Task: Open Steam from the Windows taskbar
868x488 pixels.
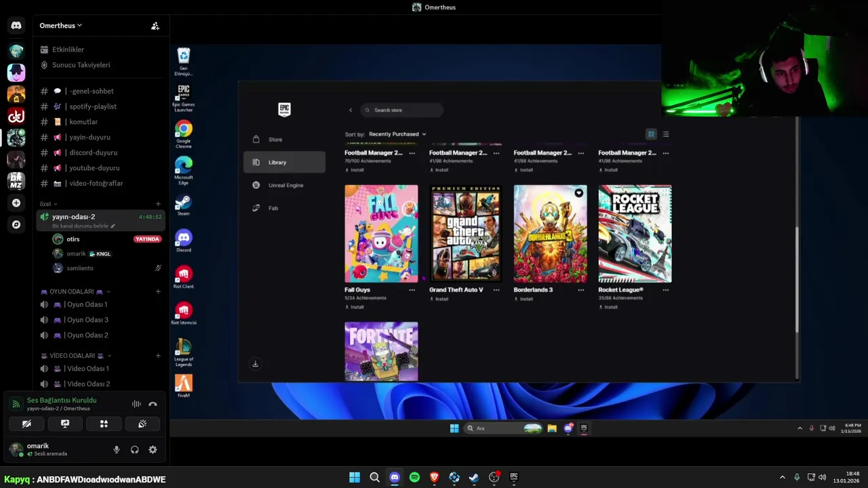Action: pyautogui.click(x=474, y=477)
